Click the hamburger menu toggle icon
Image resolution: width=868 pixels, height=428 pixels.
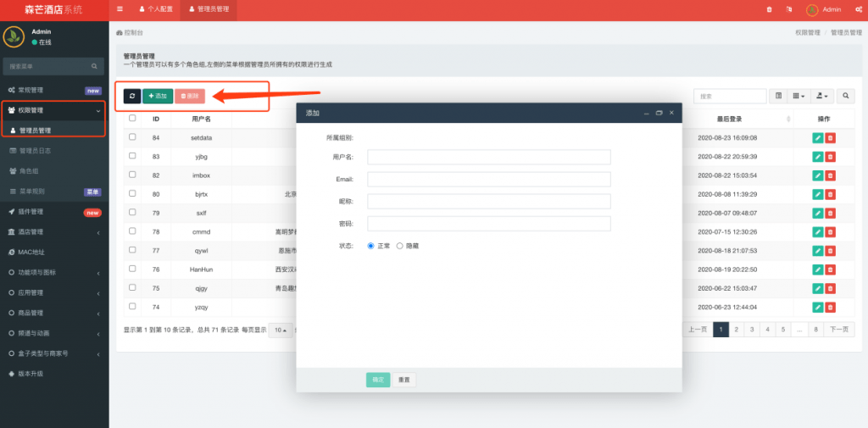(x=120, y=9)
